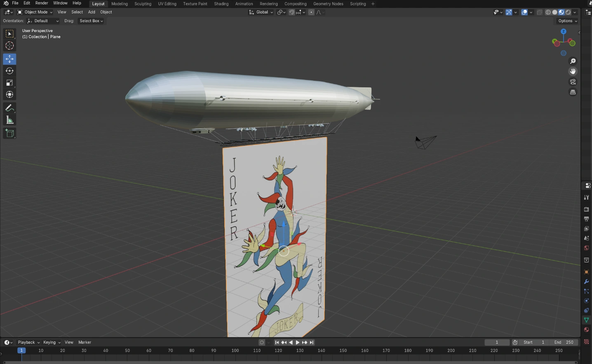This screenshot has height=364, width=592.
Task: Switch to the Shading workspace tab
Action: (221, 4)
